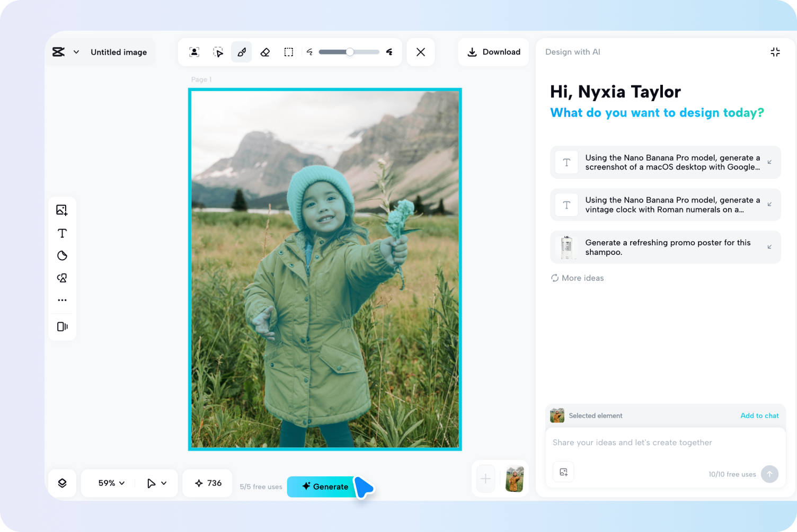Choose the rectangular marquee selection tool

click(x=289, y=52)
